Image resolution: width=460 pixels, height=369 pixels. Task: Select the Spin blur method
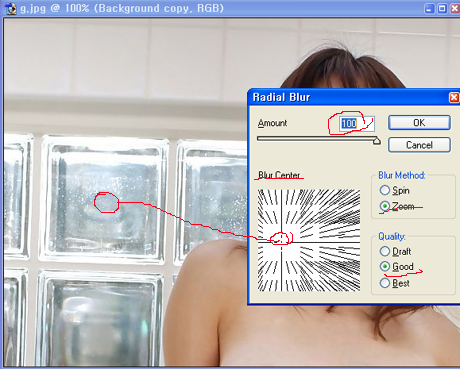385,190
